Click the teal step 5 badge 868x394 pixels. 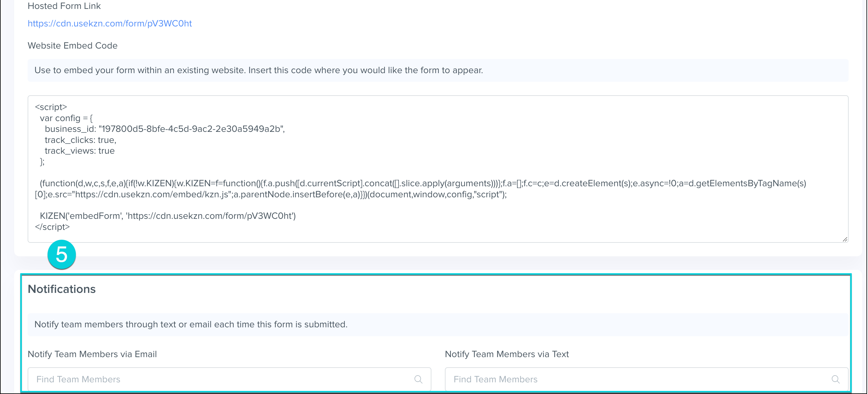click(x=62, y=254)
